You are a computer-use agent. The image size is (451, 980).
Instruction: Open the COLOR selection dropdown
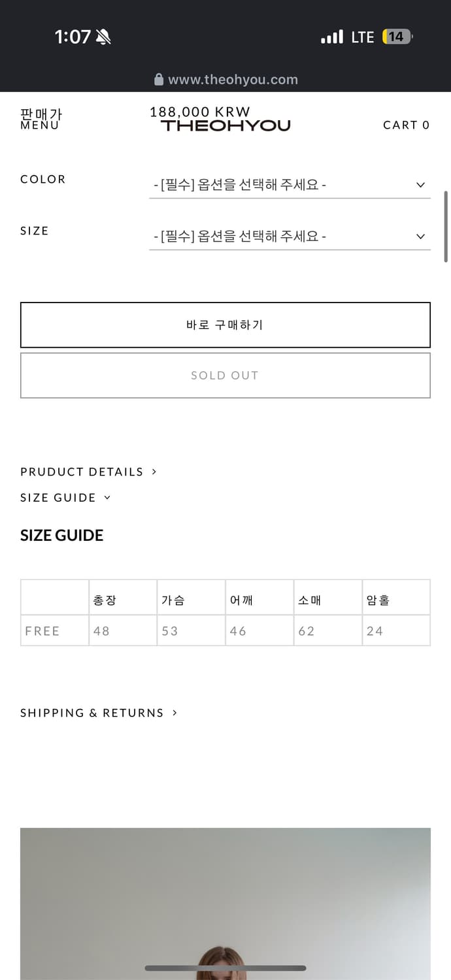(290, 184)
